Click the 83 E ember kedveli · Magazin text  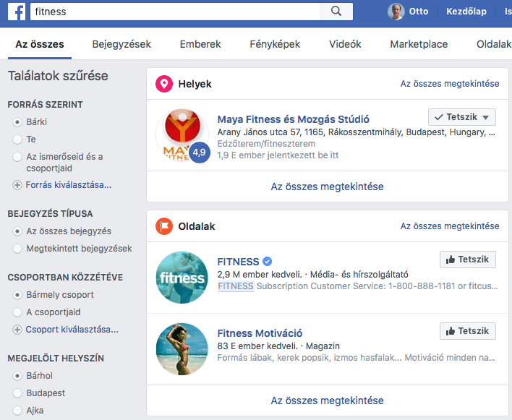pyautogui.click(x=278, y=346)
